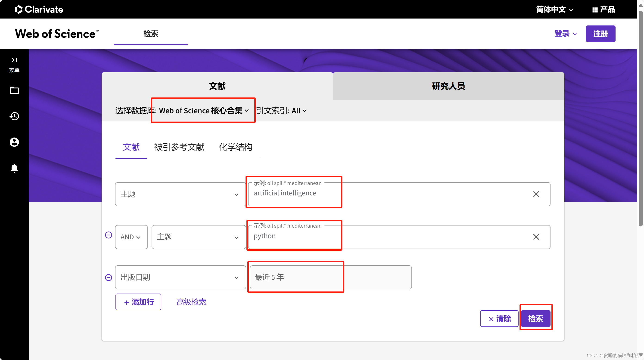Switch to the 研究人员 tab
644x360 pixels.
[448, 86]
